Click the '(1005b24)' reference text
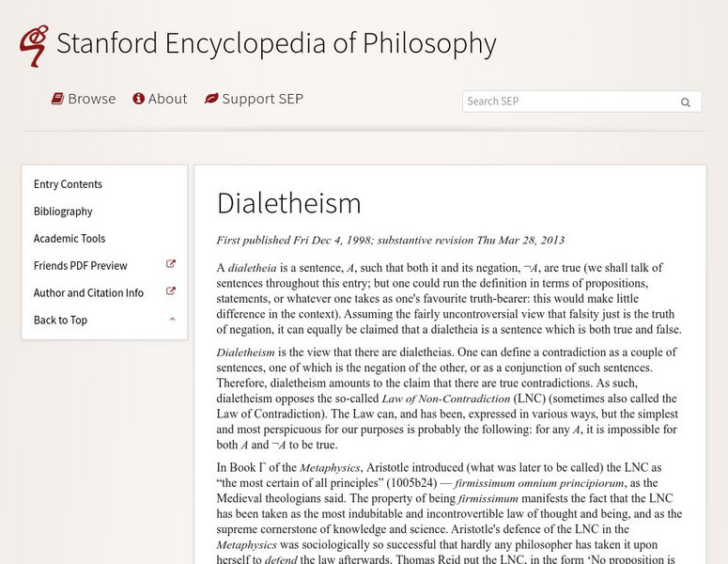728x564 pixels. point(411,483)
